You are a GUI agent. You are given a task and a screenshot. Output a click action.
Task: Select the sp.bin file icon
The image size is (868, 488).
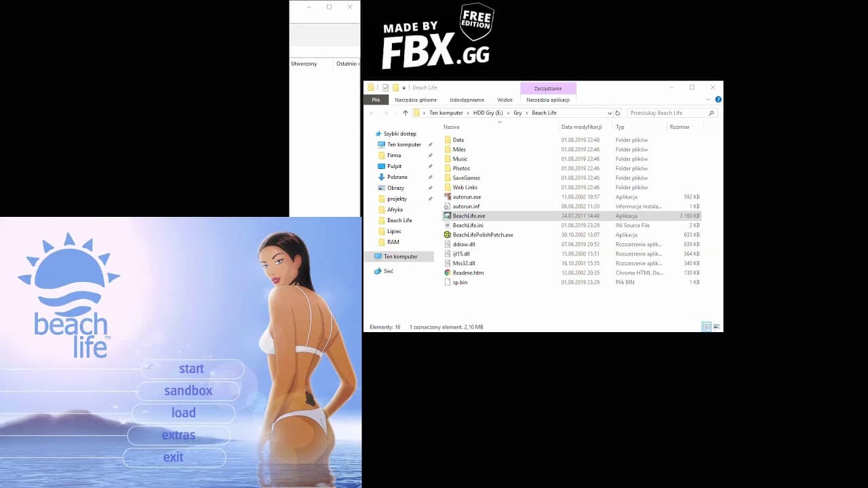tap(448, 282)
